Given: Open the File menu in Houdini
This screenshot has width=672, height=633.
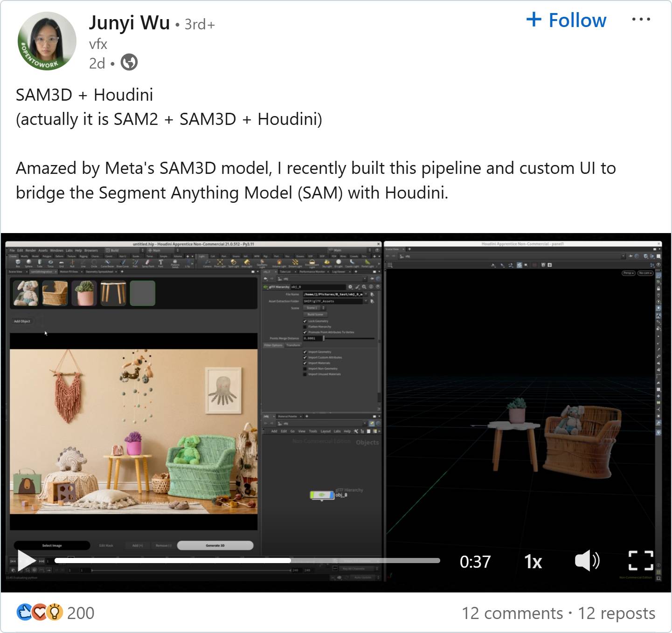Looking at the screenshot, I should (x=12, y=250).
